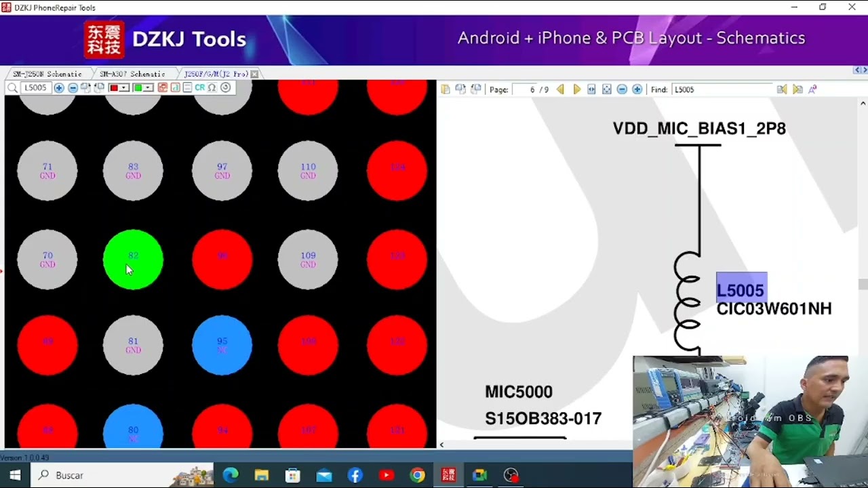Click the first layer-copy icon in layout toolbar
This screenshot has width=868, height=488.
click(x=85, y=87)
